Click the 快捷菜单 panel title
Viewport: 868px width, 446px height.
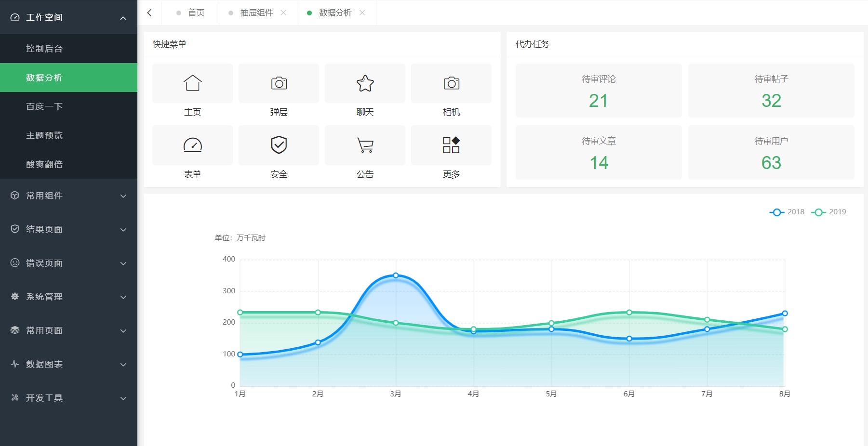click(x=169, y=44)
